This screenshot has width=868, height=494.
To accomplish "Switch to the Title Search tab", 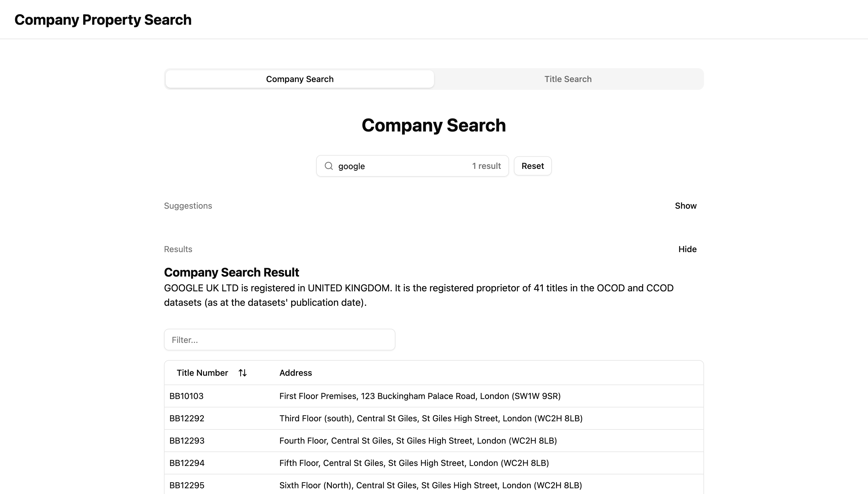I will pyautogui.click(x=568, y=79).
